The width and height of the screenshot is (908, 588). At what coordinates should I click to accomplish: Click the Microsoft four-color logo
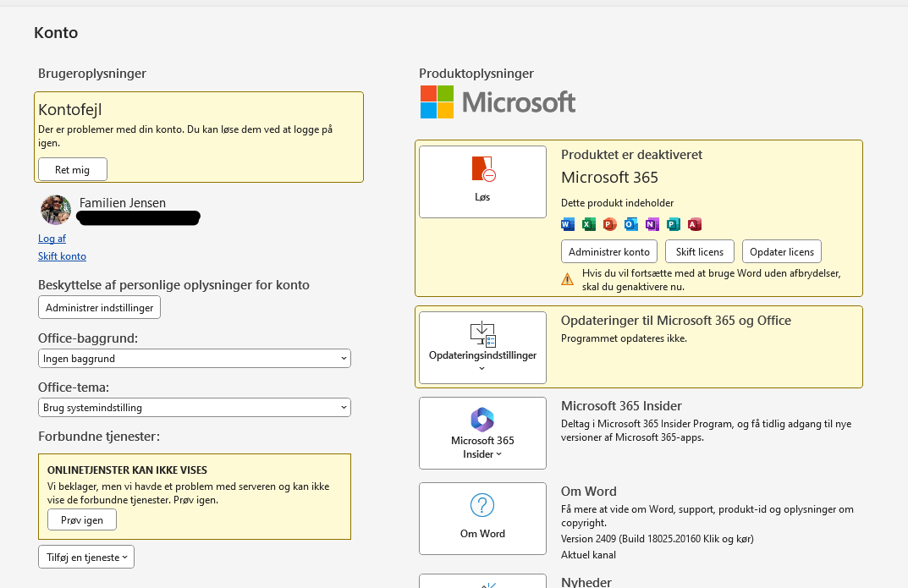pyautogui.click(x=437, y=102)
